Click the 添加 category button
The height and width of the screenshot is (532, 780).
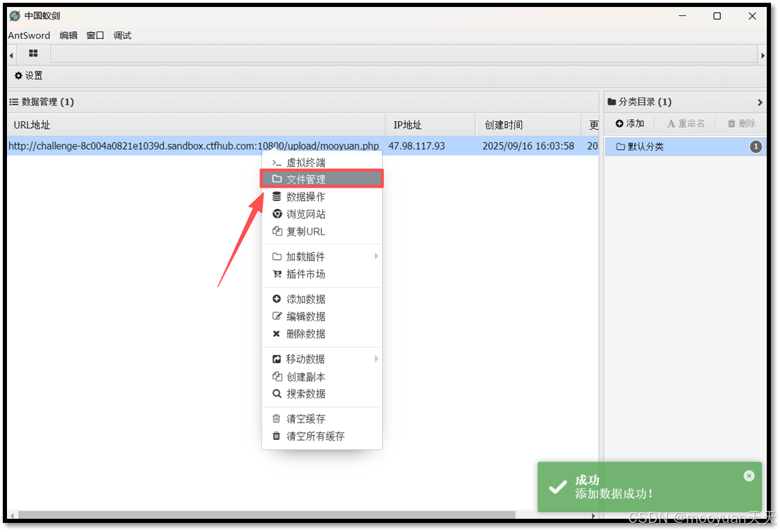tap(629, 123)
